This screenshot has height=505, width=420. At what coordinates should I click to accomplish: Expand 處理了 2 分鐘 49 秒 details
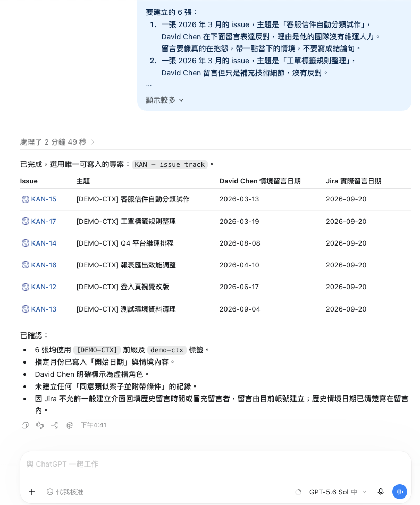57,142
